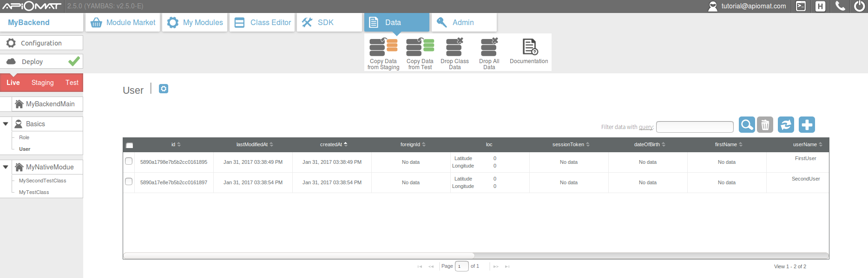The width and height of the screenshot is (868, 278).
Task: Click the refresh data button
Action: coord(786,125)
